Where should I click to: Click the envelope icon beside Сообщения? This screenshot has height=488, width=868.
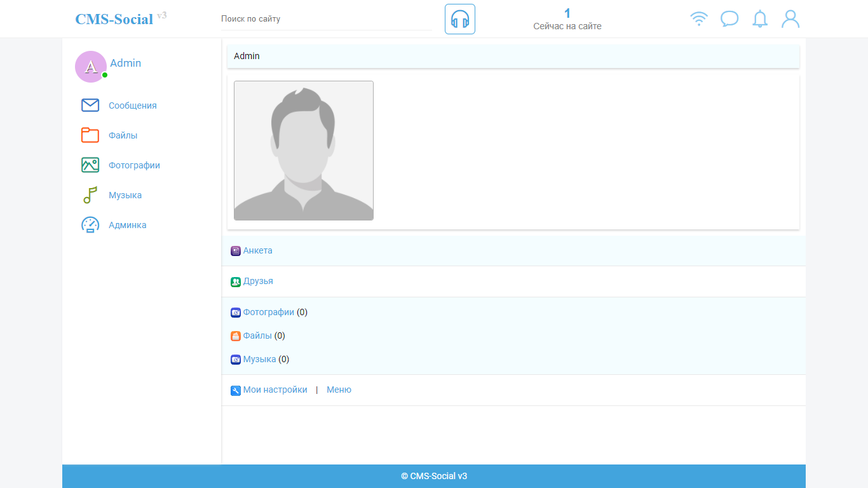(x=90, y=105)
